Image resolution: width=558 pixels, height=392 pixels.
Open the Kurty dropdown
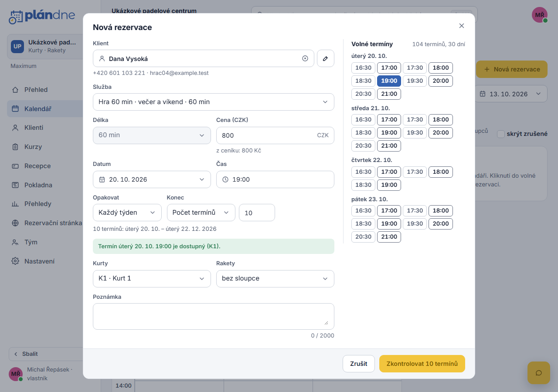[x=152, y=278]
